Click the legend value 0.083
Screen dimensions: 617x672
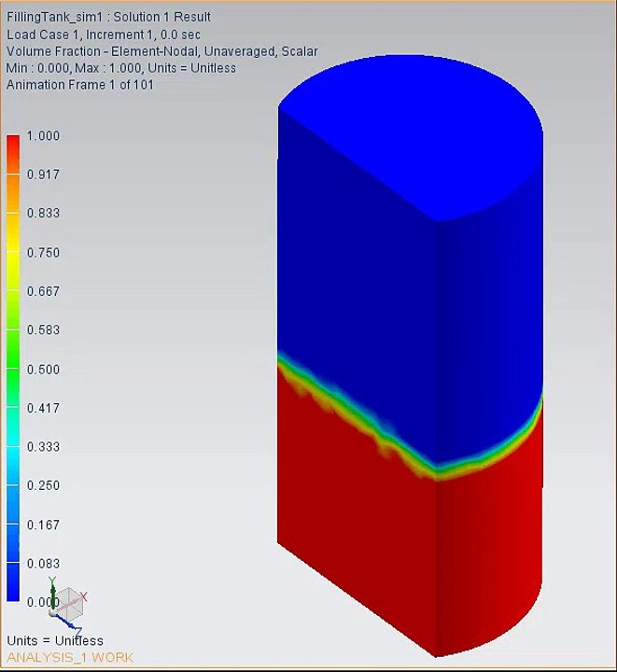point(43,564)
